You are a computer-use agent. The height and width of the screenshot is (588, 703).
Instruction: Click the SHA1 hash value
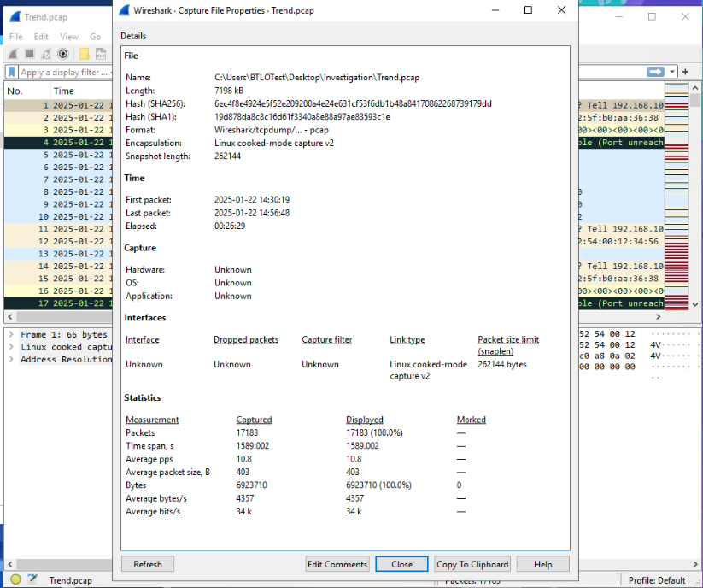[x=302, y=116]
